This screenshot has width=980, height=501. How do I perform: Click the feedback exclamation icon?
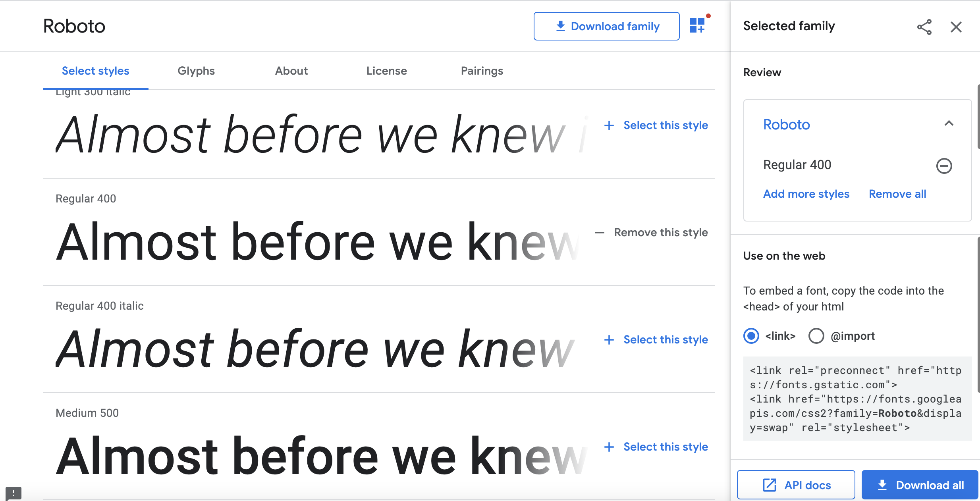14,493
